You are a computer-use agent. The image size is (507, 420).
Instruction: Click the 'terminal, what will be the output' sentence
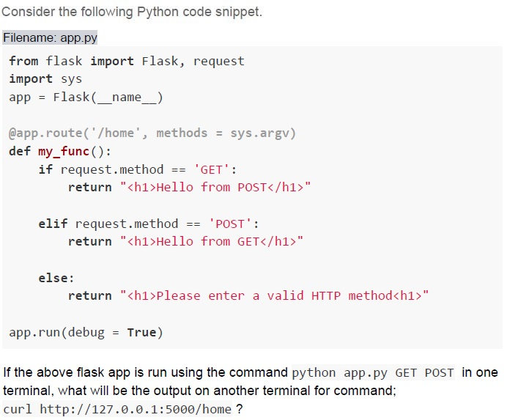(x=199, y=391)
